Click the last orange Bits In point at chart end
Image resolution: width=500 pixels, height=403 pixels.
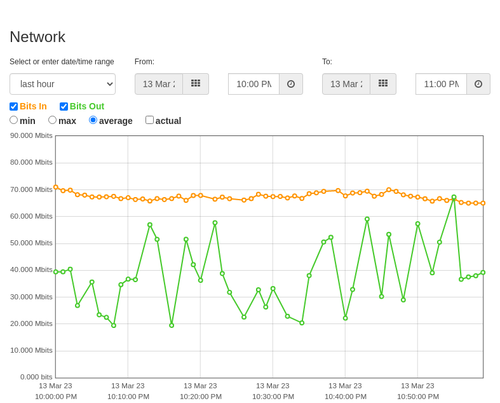(x=483, y=203)
